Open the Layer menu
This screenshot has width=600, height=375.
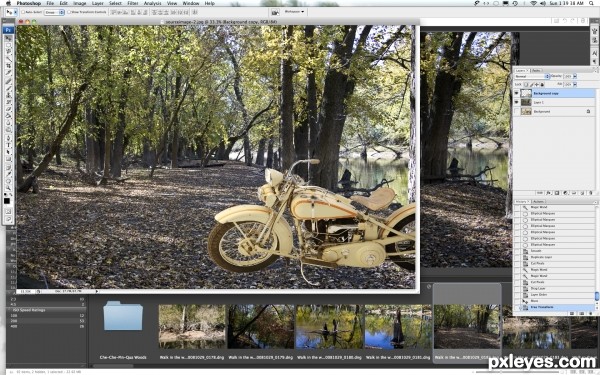point(98,3)
